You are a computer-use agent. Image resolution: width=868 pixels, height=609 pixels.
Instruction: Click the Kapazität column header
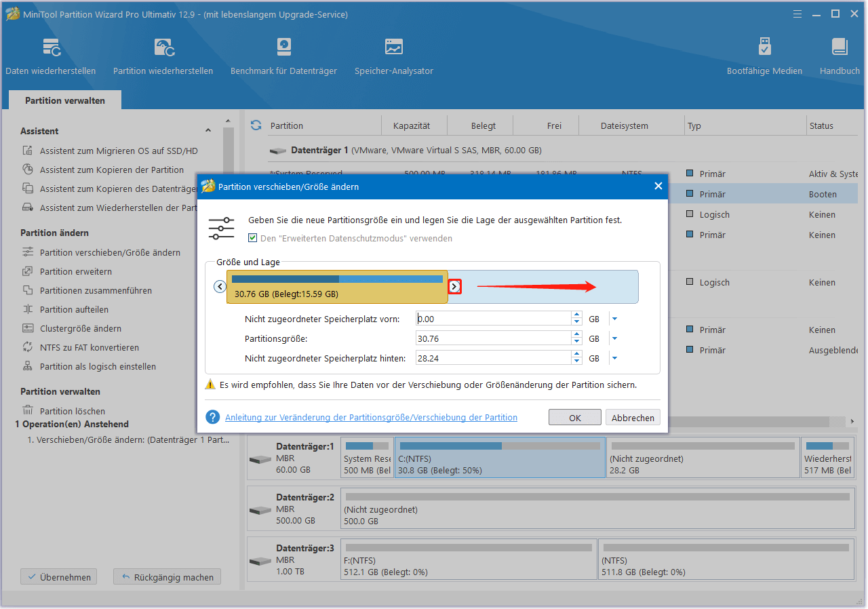tap(411, 125)
